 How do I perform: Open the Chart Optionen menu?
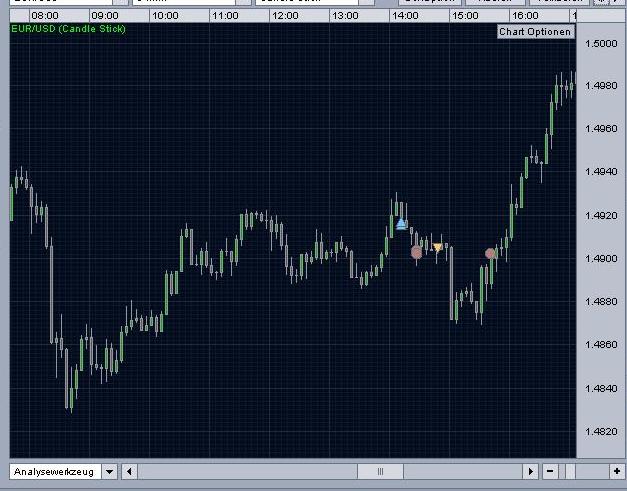[536, 32]
